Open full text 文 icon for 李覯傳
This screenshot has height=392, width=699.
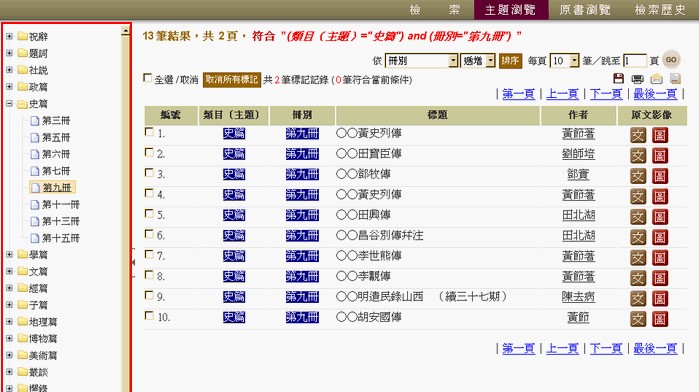click(638, 278)
